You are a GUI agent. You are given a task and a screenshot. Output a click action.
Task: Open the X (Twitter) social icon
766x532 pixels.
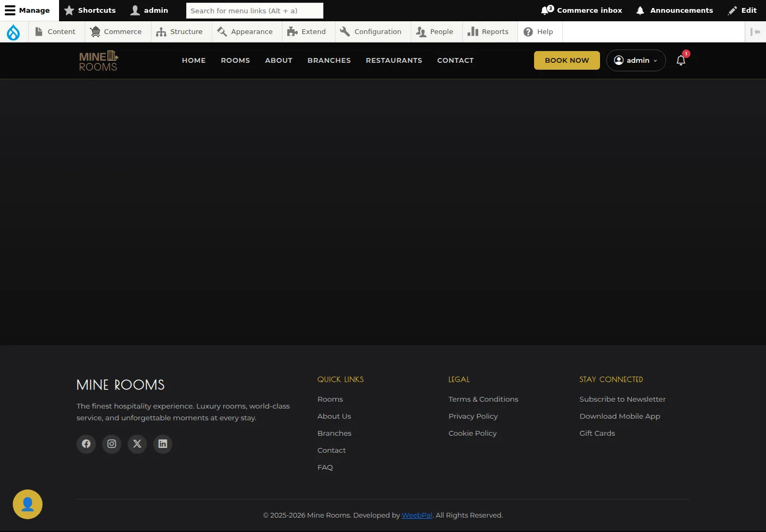[x=137, y=444]
